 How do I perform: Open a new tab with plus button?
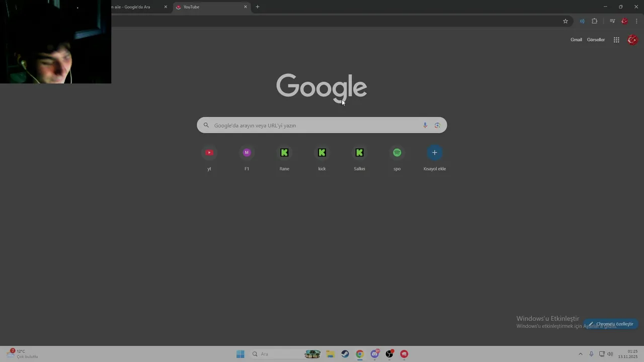point(258,7)
